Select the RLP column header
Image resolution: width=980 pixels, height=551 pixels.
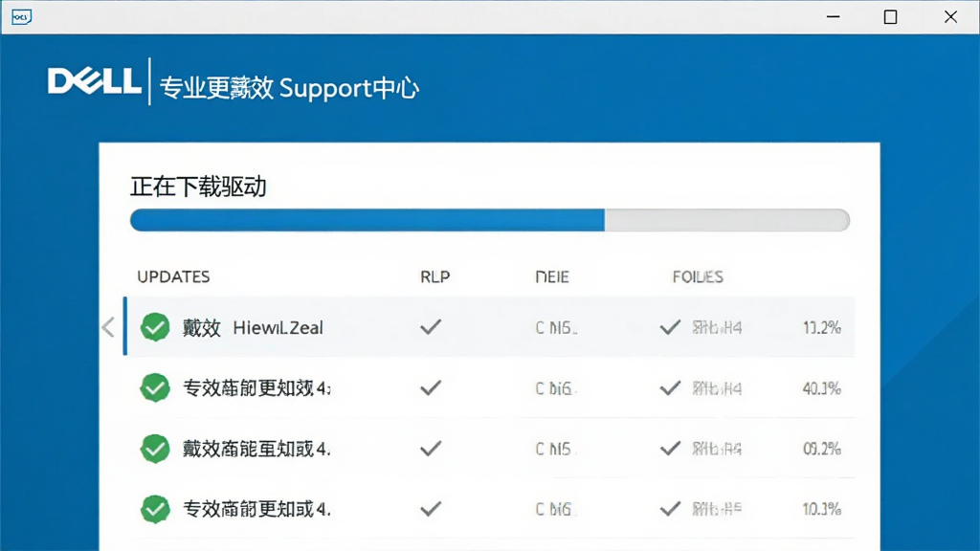435,276
